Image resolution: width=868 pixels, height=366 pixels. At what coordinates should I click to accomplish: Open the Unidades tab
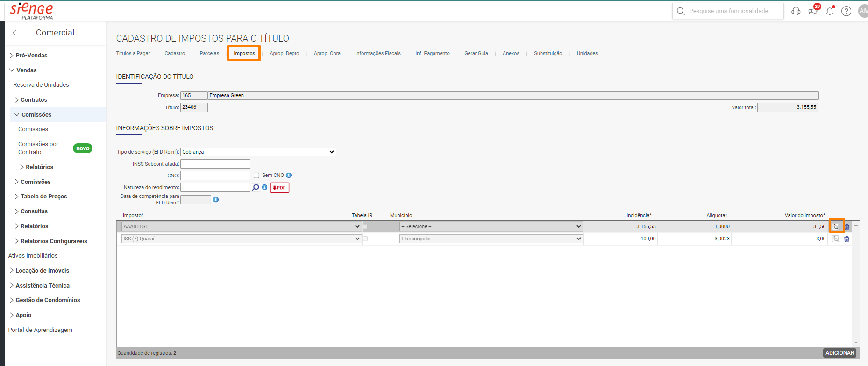coord(587,54)
